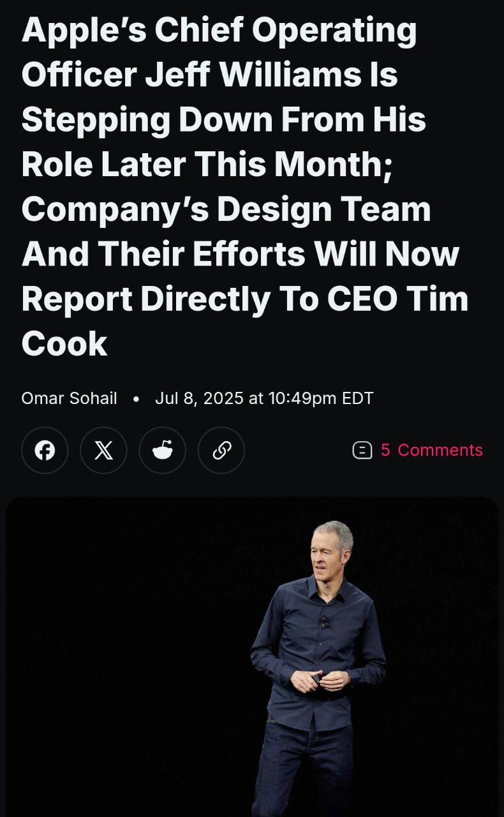
Task: Share the article on Facebook
Action: [x=45, y=450]
